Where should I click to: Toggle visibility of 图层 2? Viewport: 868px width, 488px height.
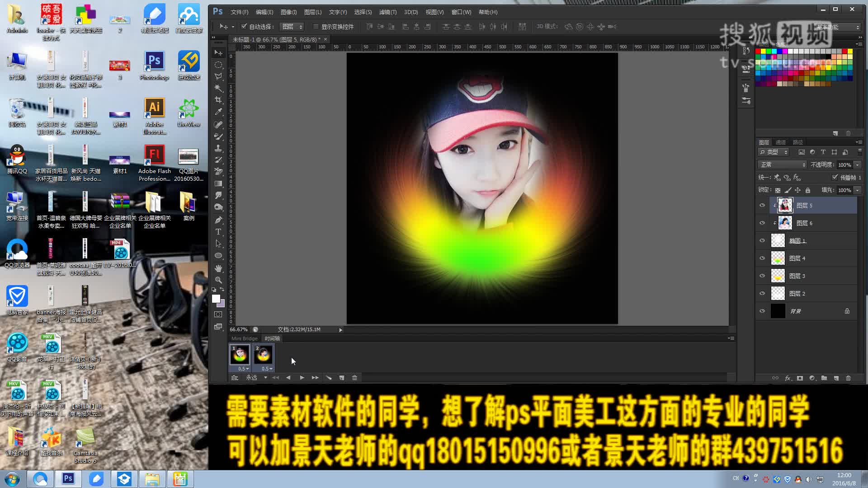point(762,293)
